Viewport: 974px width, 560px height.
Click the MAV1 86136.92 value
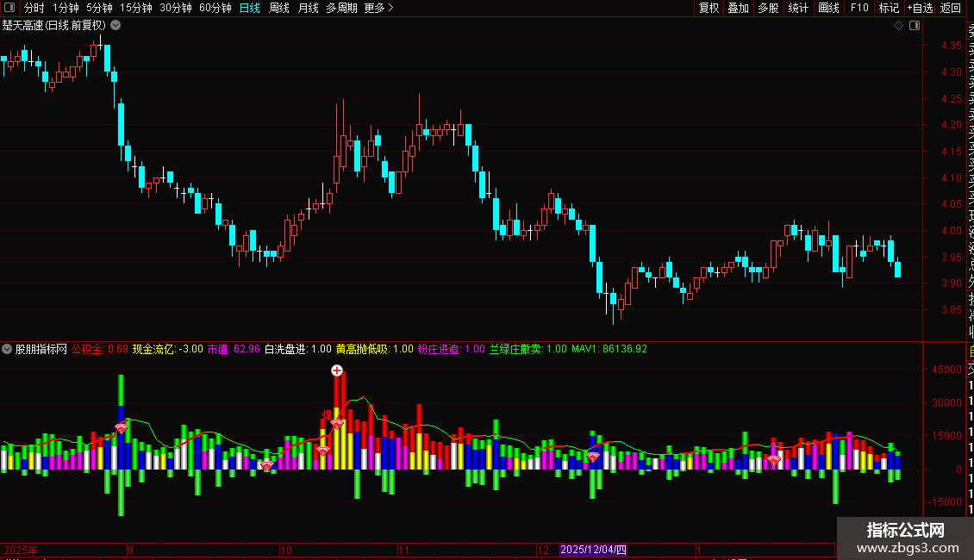pos(609,349)
